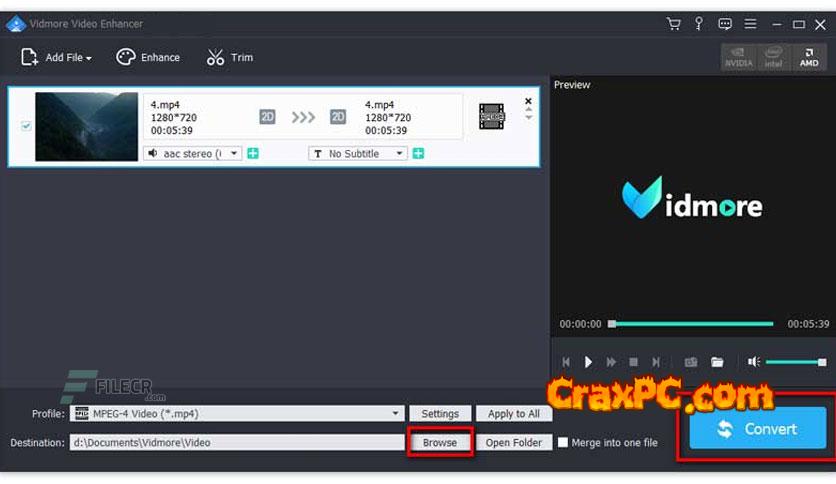Viewport: 836px width, 484px height.
Task: Add an audio track with plus icon
Action: click(x=253, y=154)
